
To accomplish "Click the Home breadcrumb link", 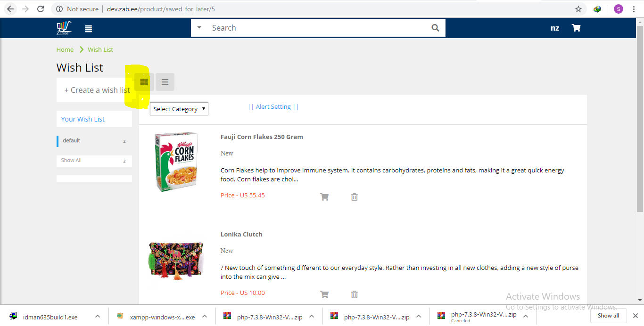I will click(65, 49).
